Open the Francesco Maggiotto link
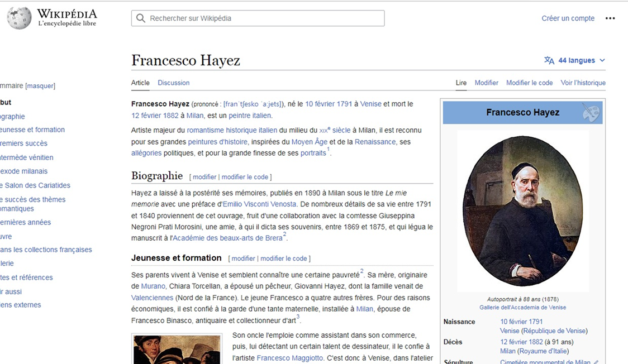Image resolution: width=628 pixels, height=364 pixels. [289, 358]
